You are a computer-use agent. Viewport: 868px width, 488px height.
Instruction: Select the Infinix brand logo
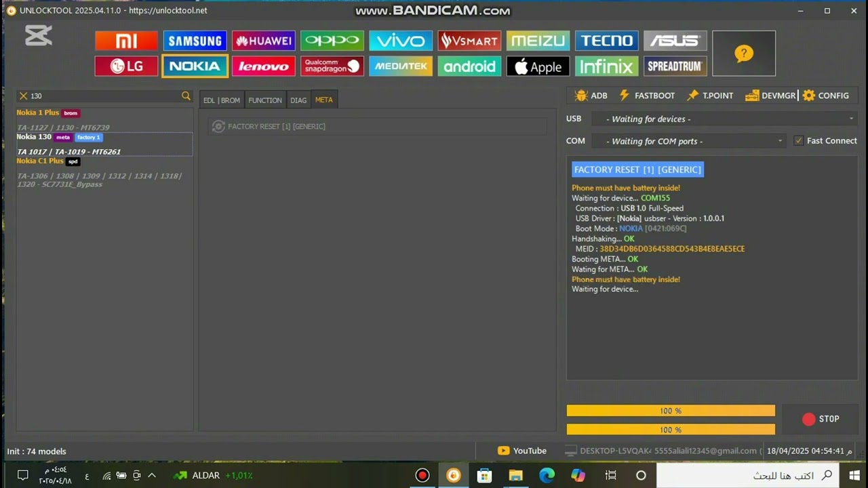(x=606, y=66)
